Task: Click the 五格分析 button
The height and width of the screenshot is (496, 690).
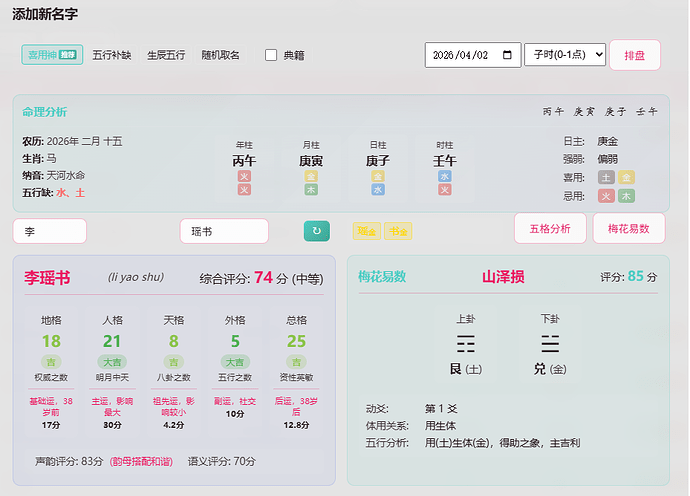Action: coord(550,228)
